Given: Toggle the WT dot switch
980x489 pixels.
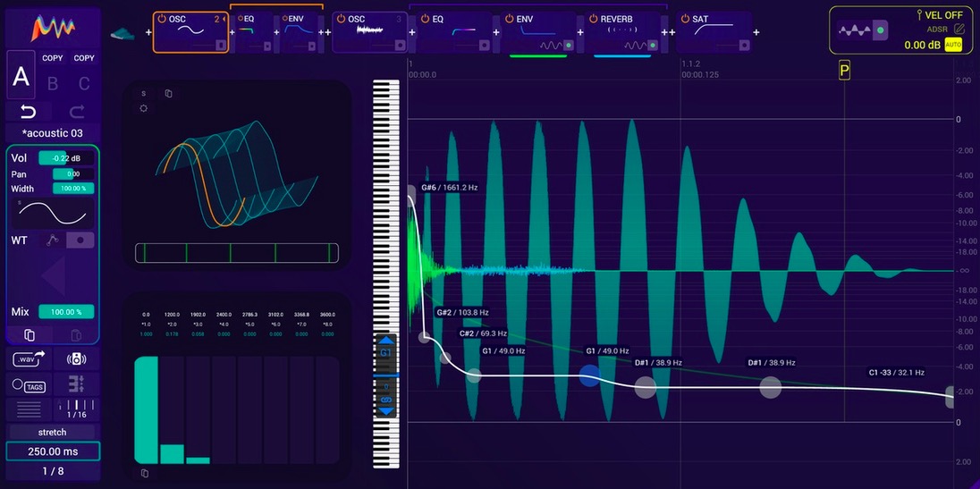Looking at the screenshot, I should click(x=80, y=240).
